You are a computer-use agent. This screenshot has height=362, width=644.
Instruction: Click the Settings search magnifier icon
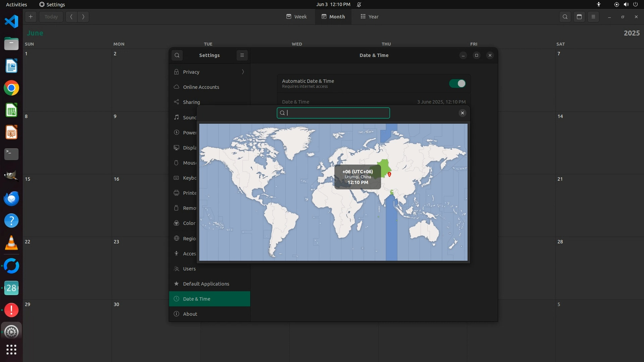tap(177, 55)
